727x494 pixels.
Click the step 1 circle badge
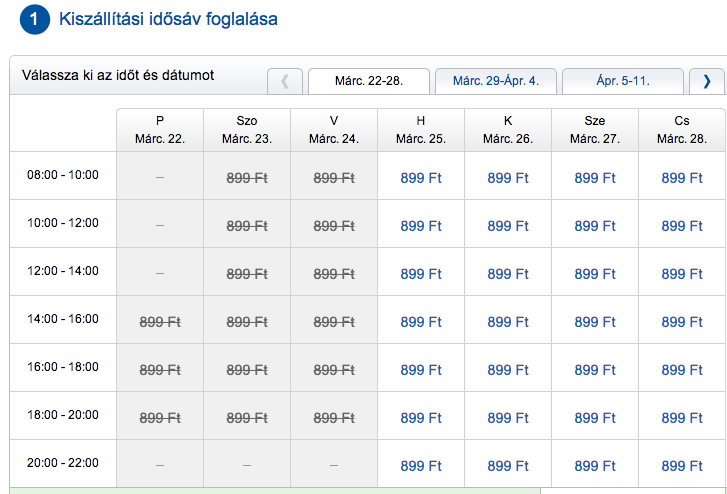coord(34,19)
